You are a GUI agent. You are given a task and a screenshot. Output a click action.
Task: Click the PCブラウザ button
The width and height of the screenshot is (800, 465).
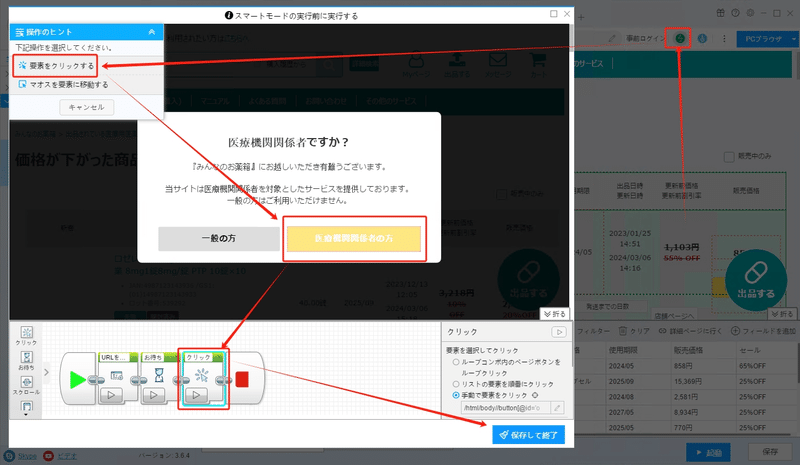pos(763,39)
